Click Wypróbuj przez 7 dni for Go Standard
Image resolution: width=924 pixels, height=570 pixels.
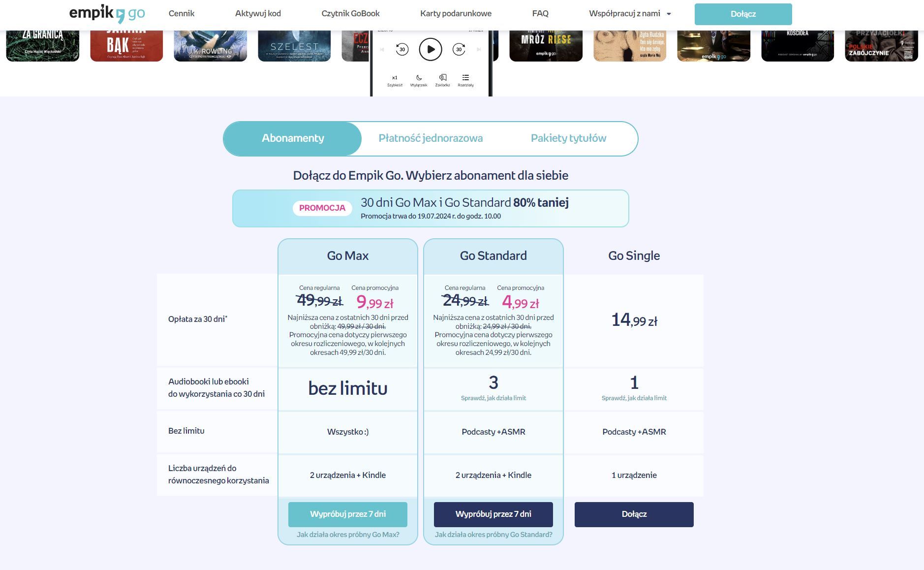pos(493,514)
